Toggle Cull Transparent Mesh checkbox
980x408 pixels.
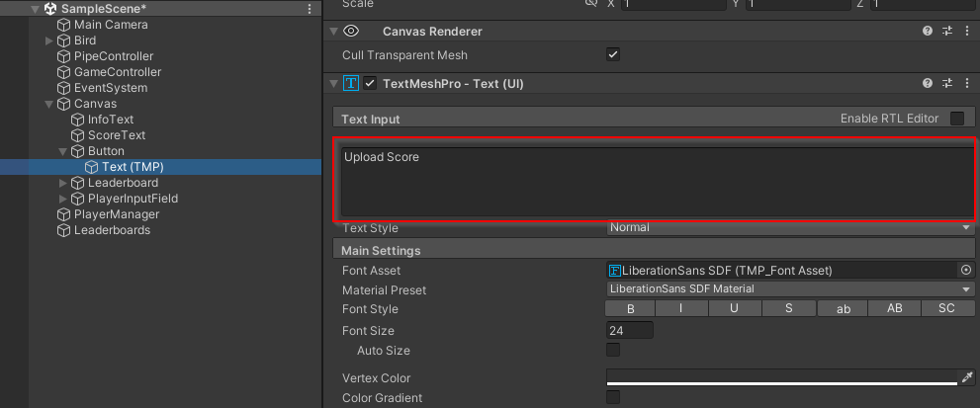613,55
